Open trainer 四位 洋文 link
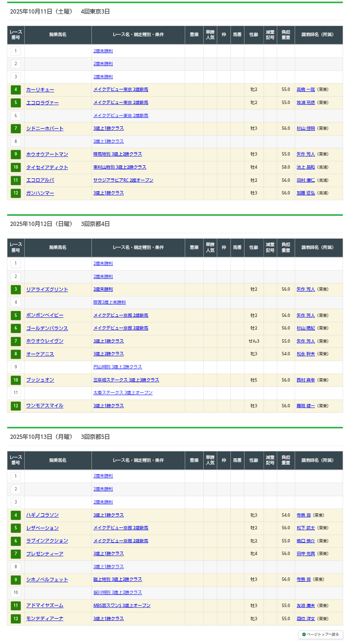 click(306, 618)
